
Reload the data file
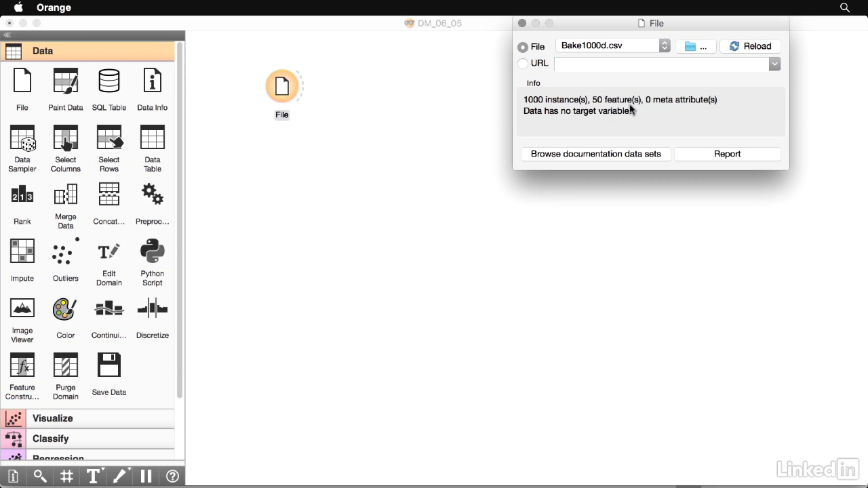(750, 46)
